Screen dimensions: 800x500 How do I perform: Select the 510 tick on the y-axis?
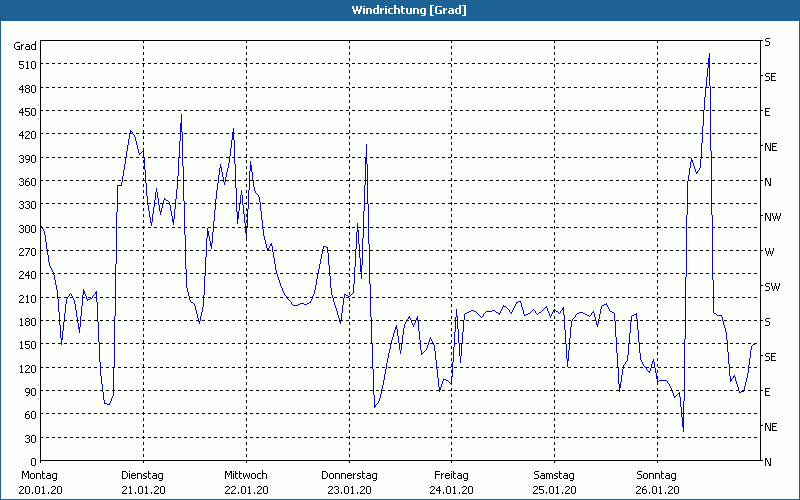click(25, 65)
